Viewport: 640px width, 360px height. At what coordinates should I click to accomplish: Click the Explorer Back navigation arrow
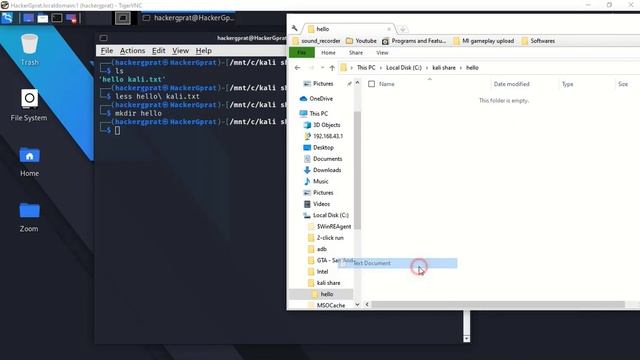tap(298, 68)
